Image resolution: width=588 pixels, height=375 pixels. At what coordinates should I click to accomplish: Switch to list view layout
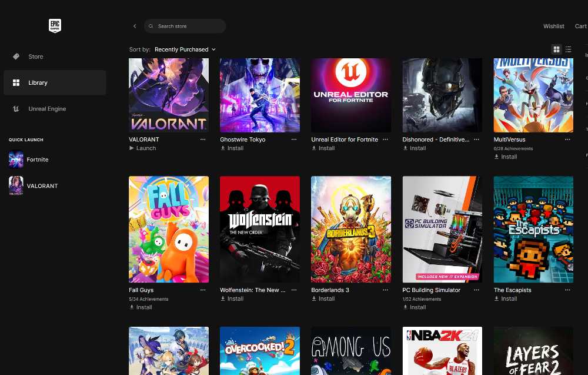click(568, 49)
